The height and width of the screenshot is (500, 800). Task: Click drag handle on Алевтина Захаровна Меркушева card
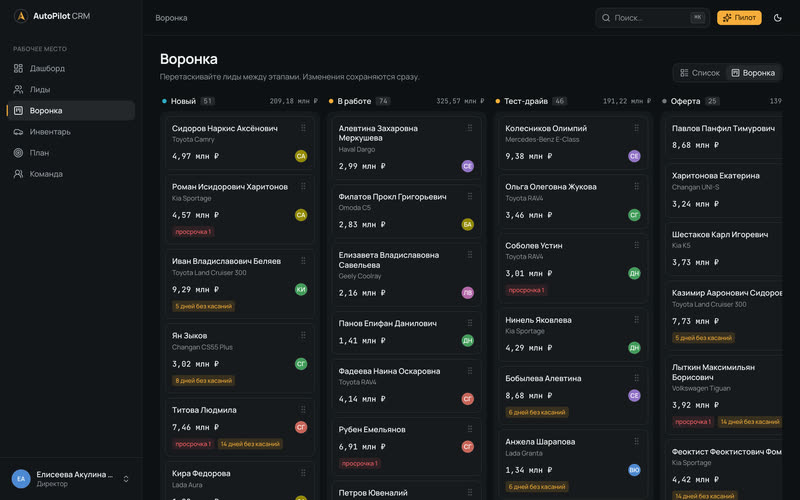[470, 128]
